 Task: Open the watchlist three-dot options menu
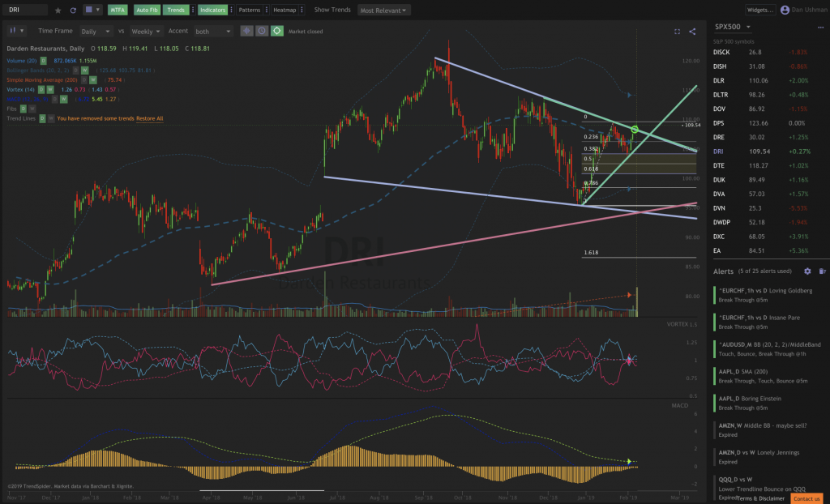click(x=820, y=27)
